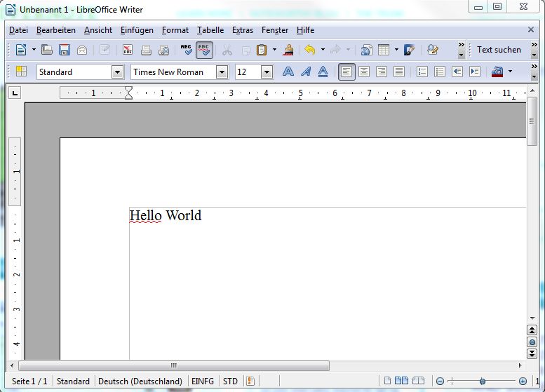
Task: Click the Undo arrow icon
Action: coord(309,50)
